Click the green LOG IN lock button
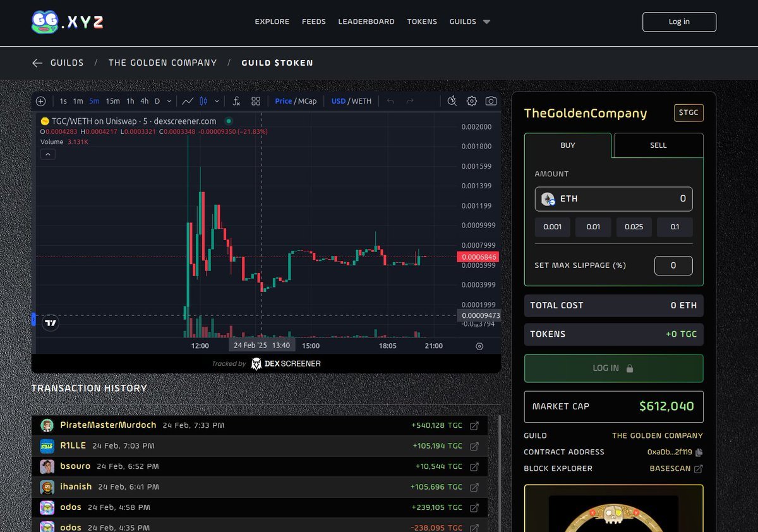The height and width of the screenshot is (532, 758). [613, 368]
